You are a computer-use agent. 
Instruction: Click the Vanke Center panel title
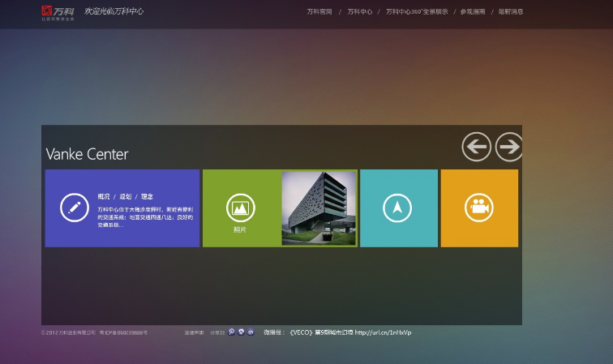click(x=87, y=154)
